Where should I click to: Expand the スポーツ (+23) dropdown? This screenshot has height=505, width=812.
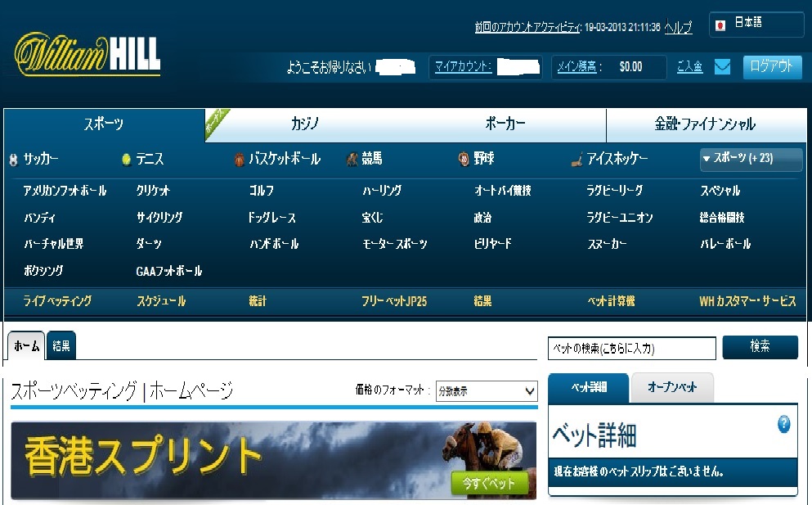click(751, 159)
